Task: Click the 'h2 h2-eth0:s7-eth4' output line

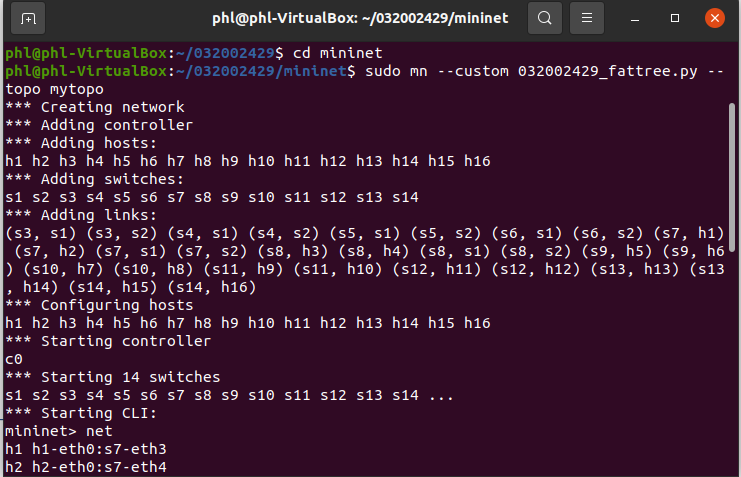Action: (x=86, y=467)
